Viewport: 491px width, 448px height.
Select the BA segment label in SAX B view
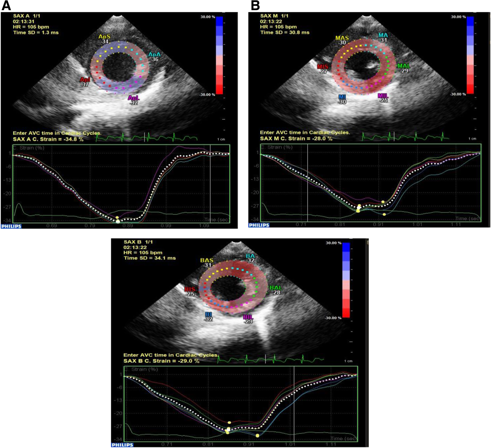[250, 256]
